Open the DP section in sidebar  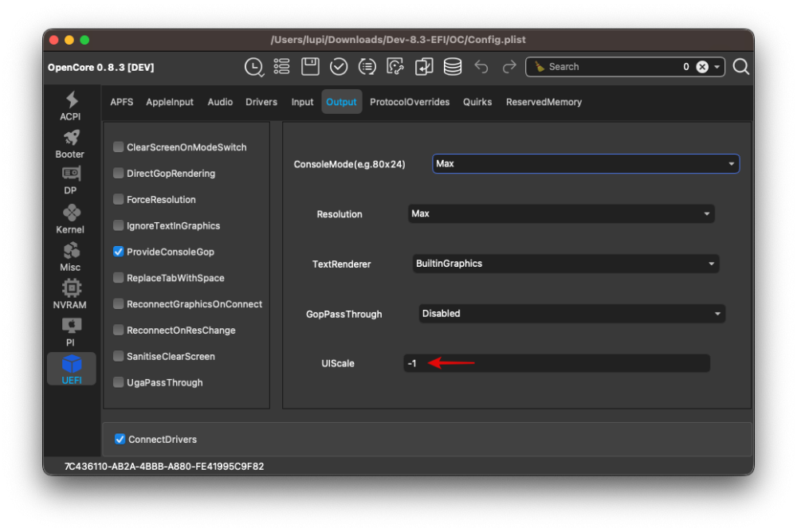tap(70, 181)
